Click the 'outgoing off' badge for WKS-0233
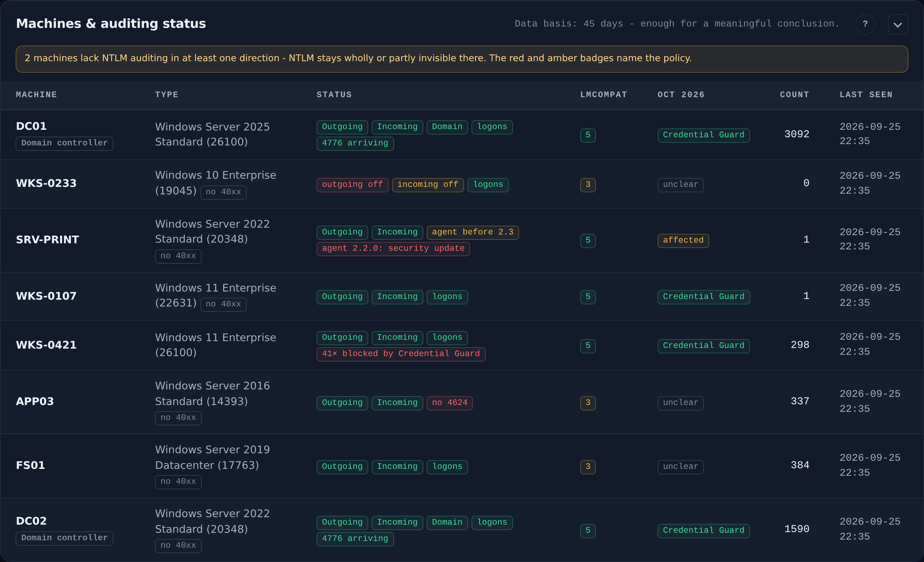The height and width of the screenshot is (562, 924). [x=352, y=185]
